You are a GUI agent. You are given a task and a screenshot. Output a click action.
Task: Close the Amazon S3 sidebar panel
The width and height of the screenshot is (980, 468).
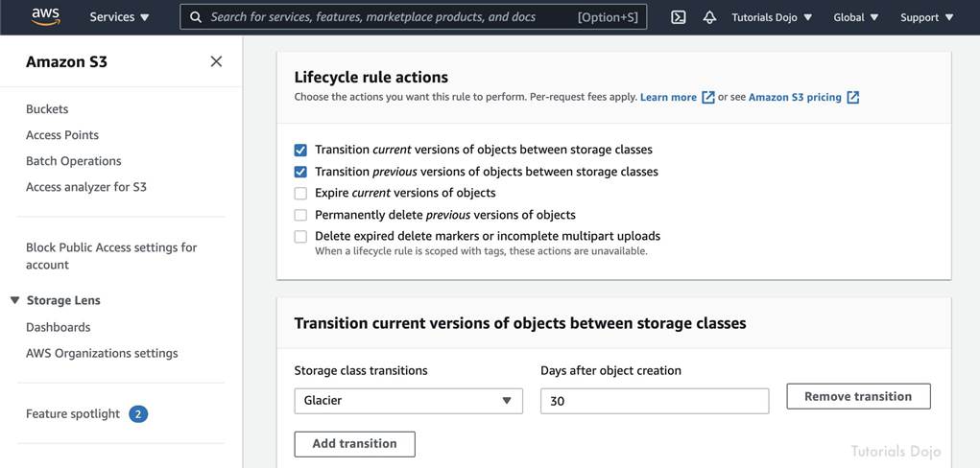[216, 61]
